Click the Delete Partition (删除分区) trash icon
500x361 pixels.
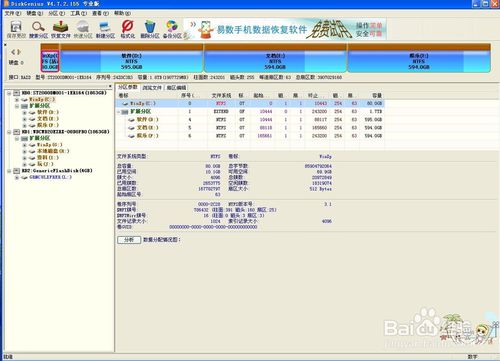[150, 29]
